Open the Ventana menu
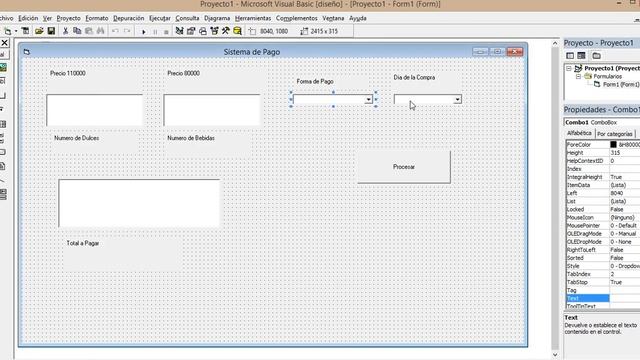The height and width of the screenshot is (360, 640). 333,18
